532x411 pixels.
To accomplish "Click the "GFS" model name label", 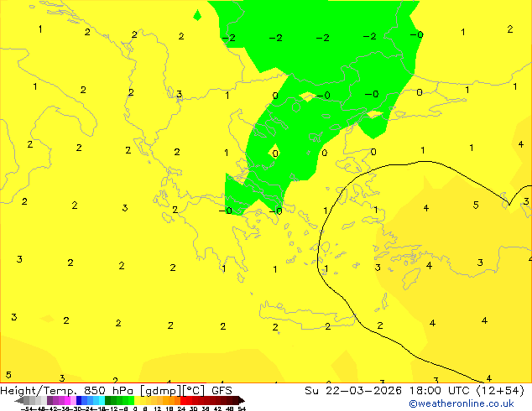I will pos(222,391).
